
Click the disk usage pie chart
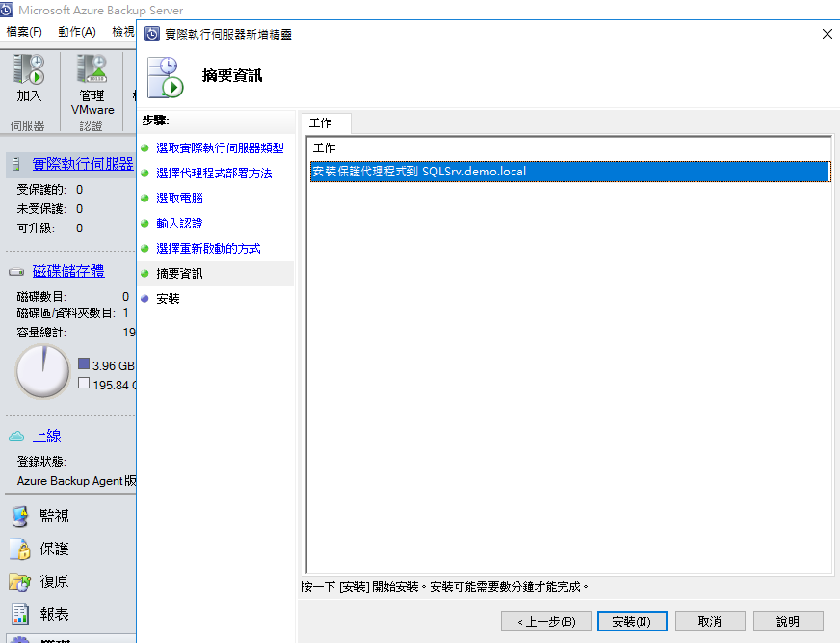click(42, 371)
